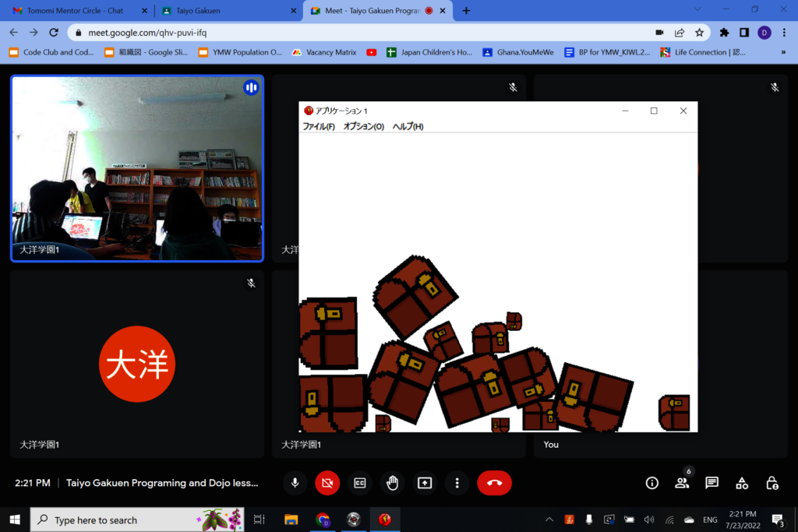
Task: Open the Ghana.YouMeWe bookmark
Action: tap(517, 52)
